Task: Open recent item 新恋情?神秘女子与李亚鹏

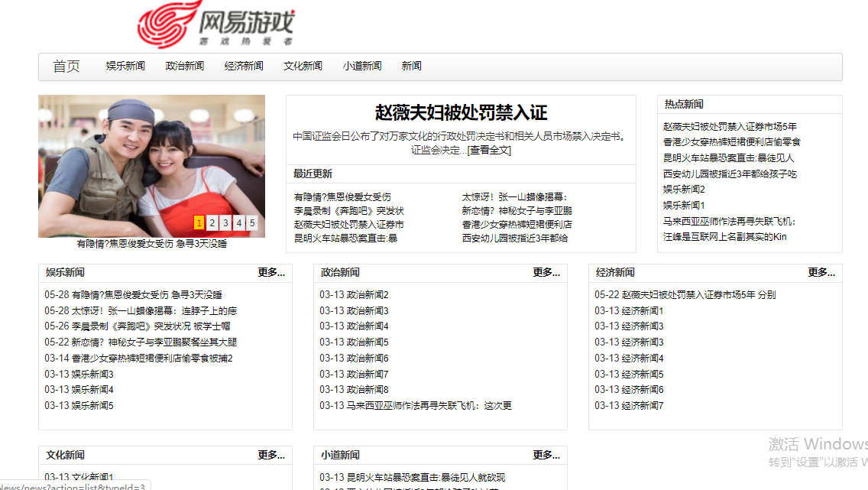Action: [x=517, y=210]
